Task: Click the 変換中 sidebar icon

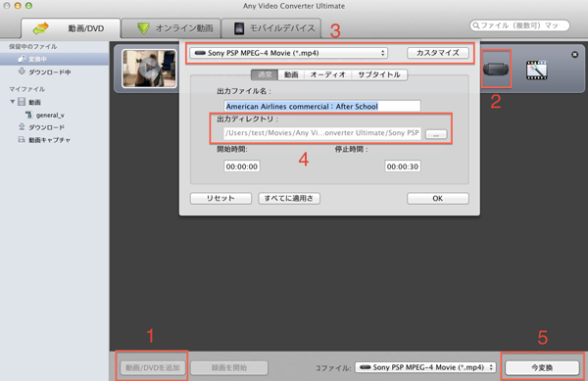Action: (22, 59)
